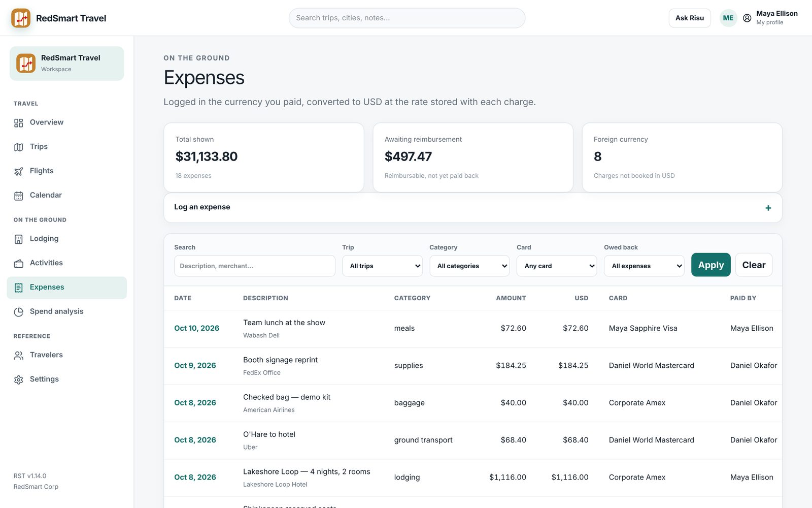Click the ME avatar badge
The width and height of the screenshot is (812, 508).
[728, 18]
